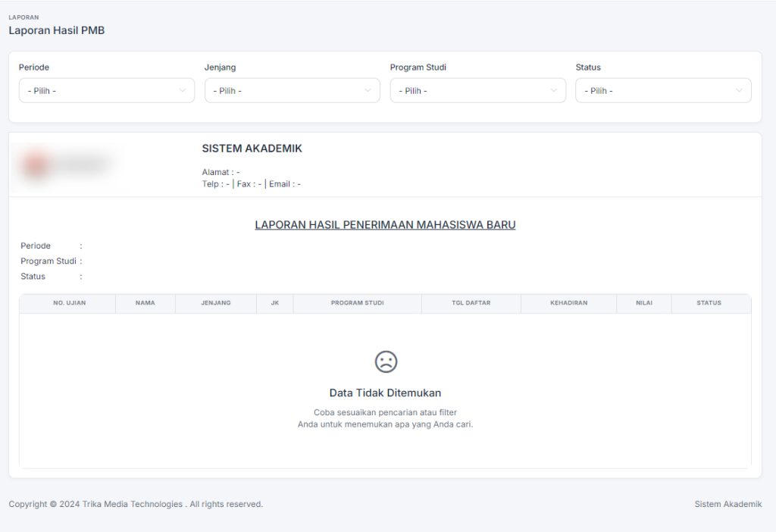The image size is (776, 532).
Task: Click the Sistem Akademik footer text
Action: click(727, 504)
